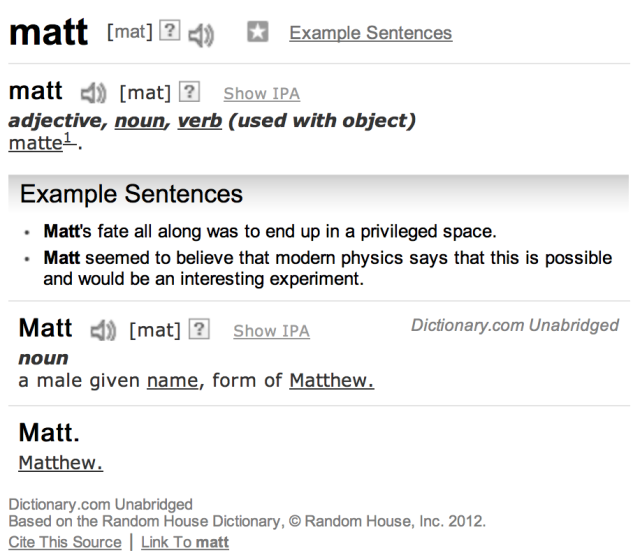The image size is (640, 553).
Task: Click the 'Link To matt' link
Action: coord(185,543)
